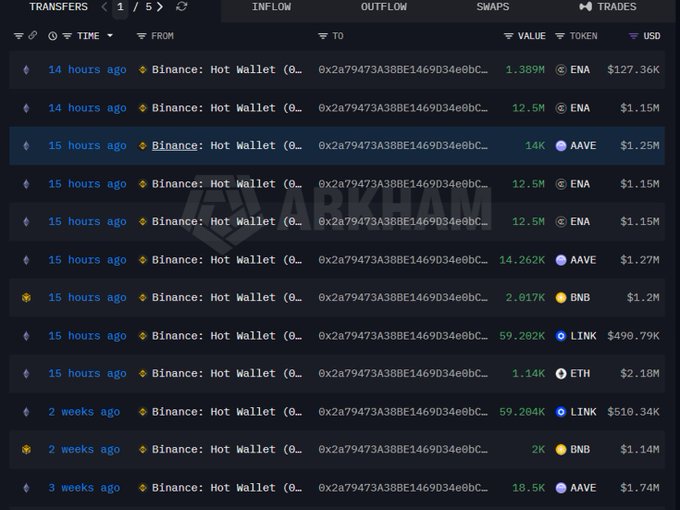Click the $127.36K USD cell
Image resolution: width=680 pixels, height=510 pixels.
coord(633,70)
